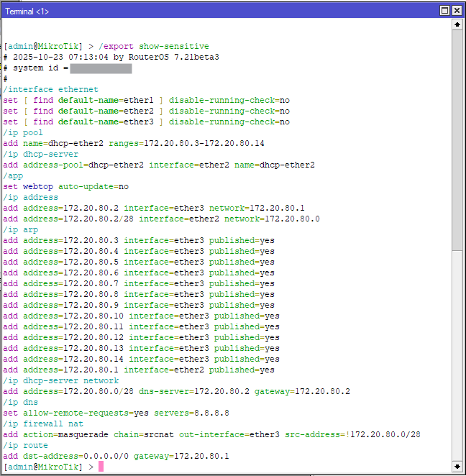Click the terminal vertical scrollbar thumb

457,140
